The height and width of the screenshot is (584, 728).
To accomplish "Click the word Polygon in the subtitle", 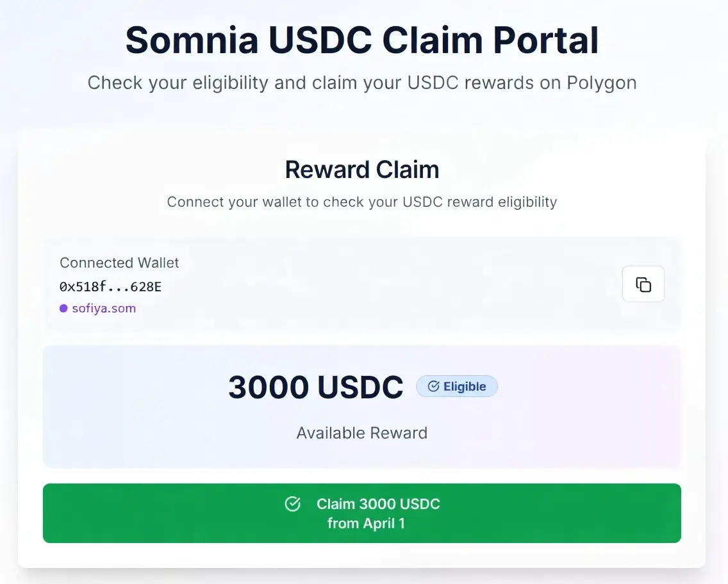I will [601, 83].
